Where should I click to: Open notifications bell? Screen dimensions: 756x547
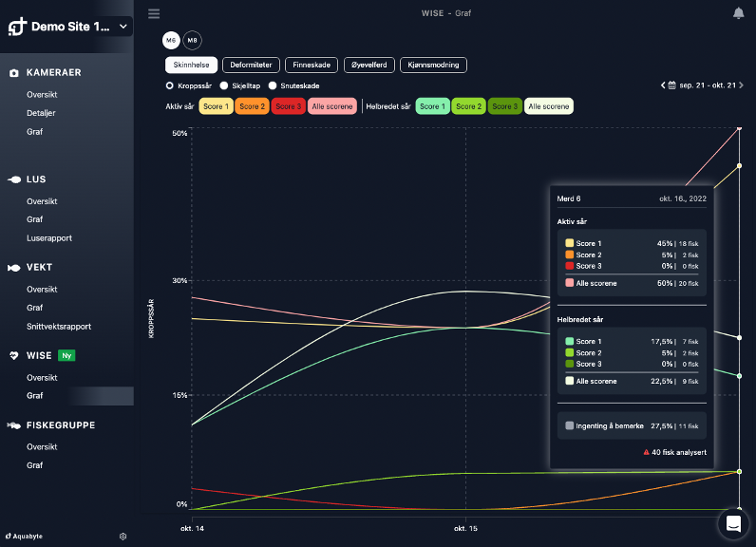pyautogui.click(x=738, y=13)
